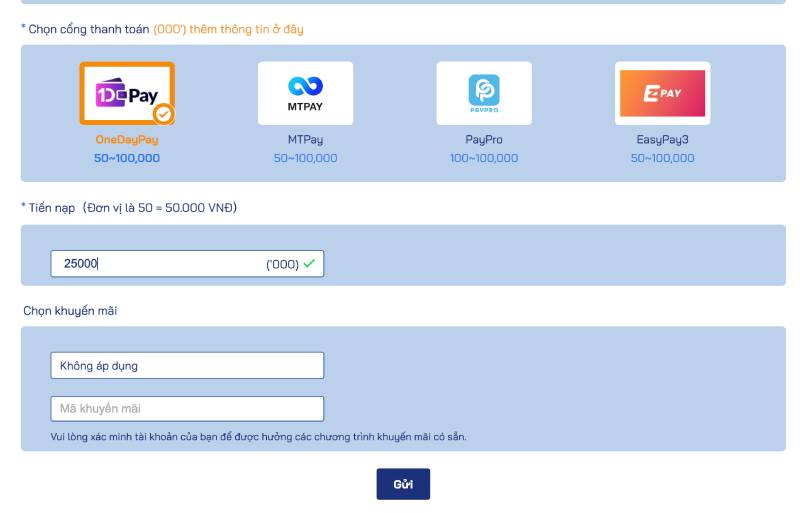The image size is (800, 513).
Task: Open the "Không áp dụng" promotion dropdown
Action: coord(187,365)
